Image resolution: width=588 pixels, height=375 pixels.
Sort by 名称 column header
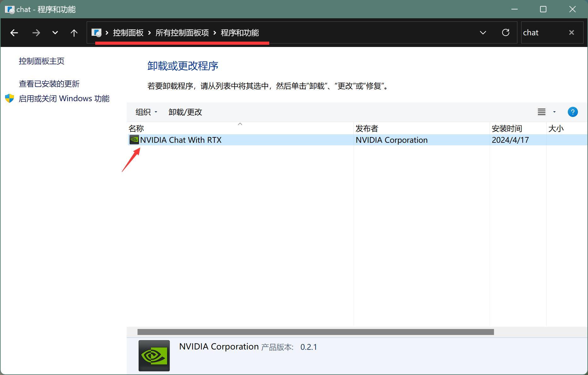click(x=240, y=128)
